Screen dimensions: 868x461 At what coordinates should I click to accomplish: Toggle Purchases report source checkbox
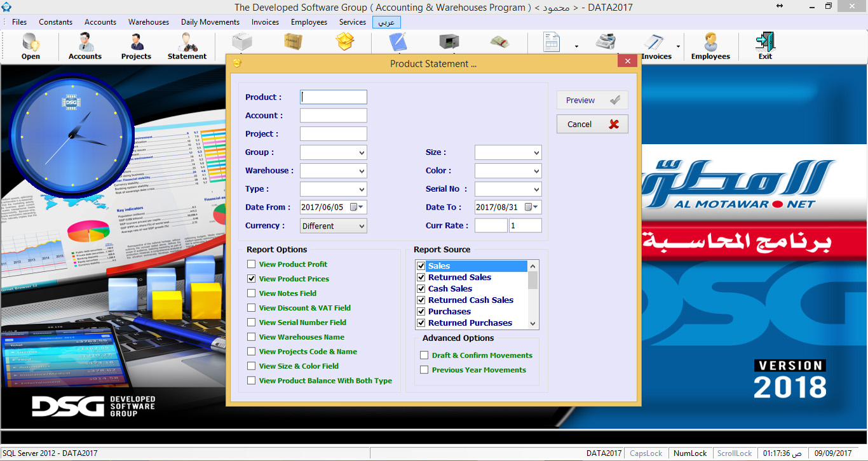coord(421,312)
